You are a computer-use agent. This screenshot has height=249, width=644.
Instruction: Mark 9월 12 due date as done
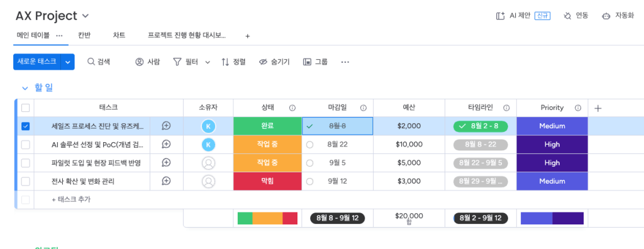click(x=309, y=181)
